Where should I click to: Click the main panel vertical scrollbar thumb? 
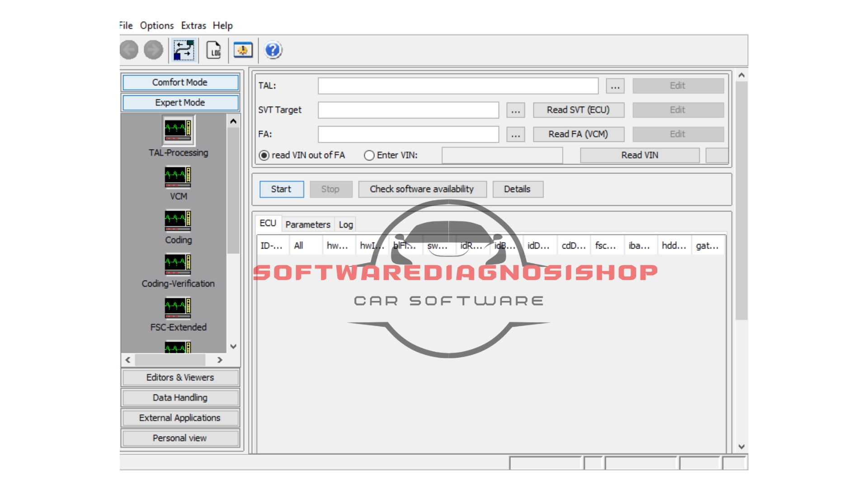pos(741,201)
